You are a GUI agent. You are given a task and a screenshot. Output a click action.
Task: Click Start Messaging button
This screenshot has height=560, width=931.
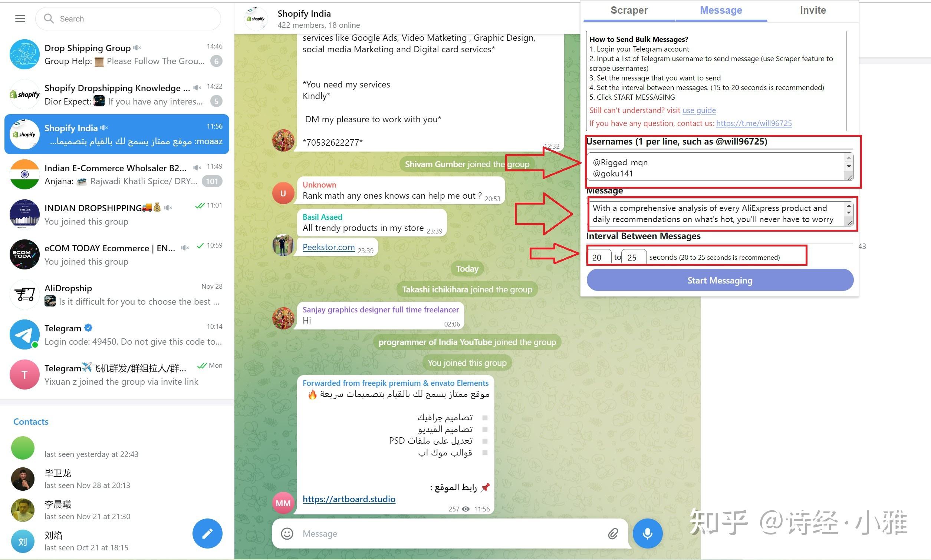click(x=720, y=280)
